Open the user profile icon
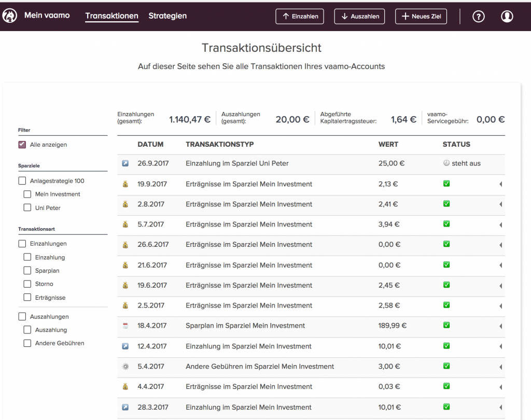Screen dimensions: 531x420 507,16
